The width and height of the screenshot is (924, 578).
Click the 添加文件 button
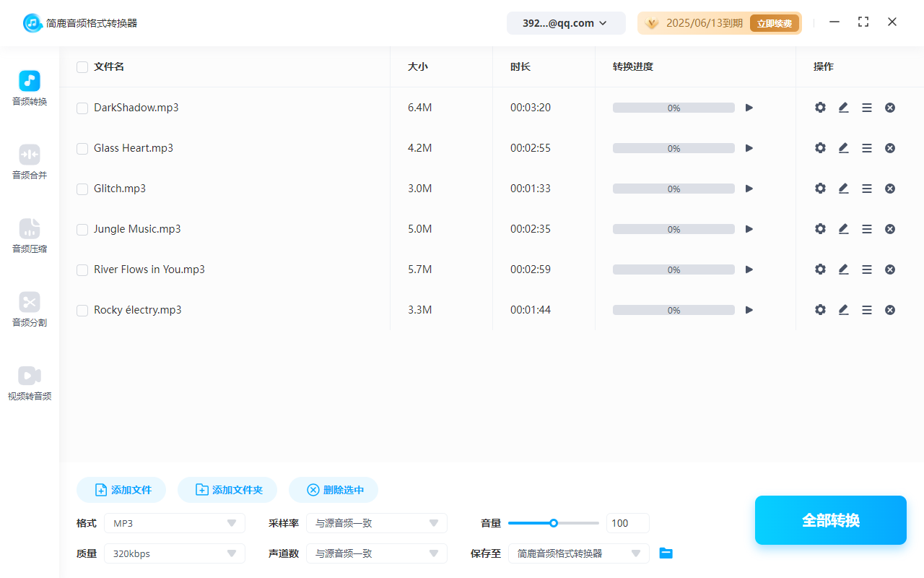[121, 490]
